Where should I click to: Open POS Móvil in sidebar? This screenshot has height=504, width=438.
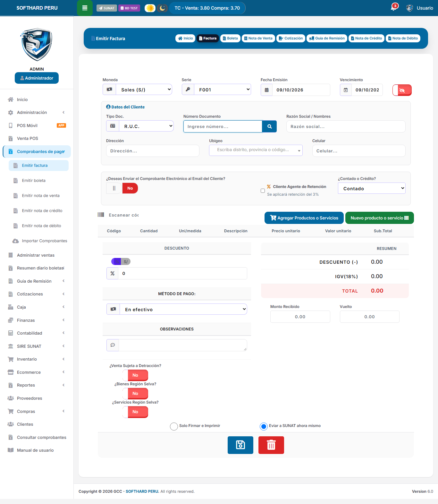(x=37, y=125)
